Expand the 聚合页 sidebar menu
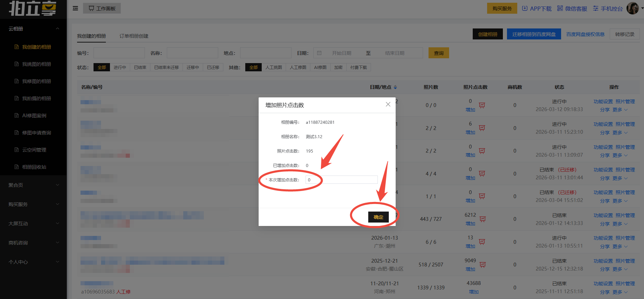The height and width of the screenshot is (299, 644). [x=33, y=185]
